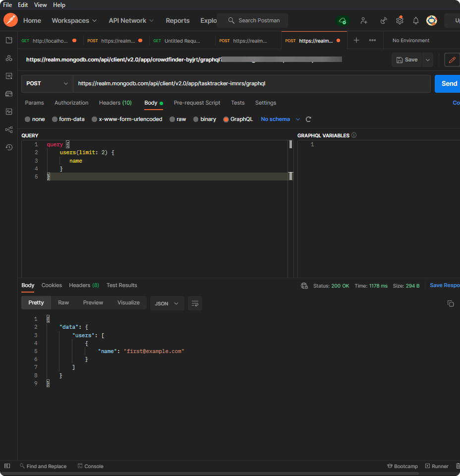This screenshot has width=460, height=476.
Task: Click the notifications bell icon
Action: [x=416, y=21]
